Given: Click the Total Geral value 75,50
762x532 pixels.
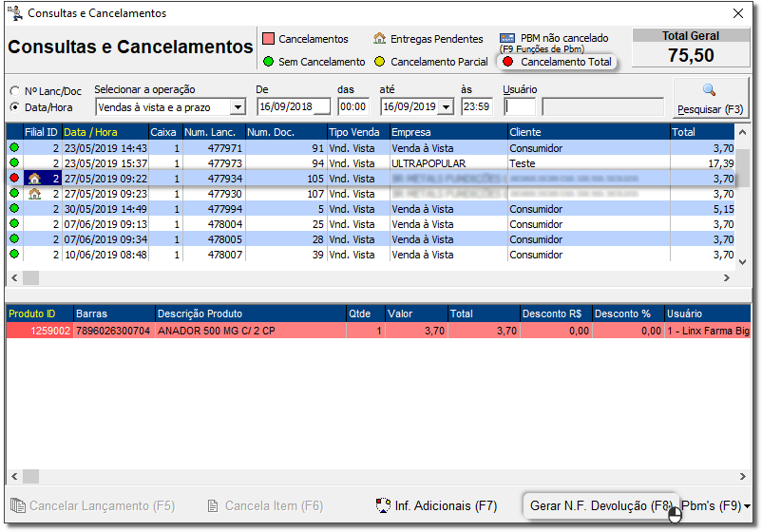Looking at the screenshot, I should tap(691, 55).
